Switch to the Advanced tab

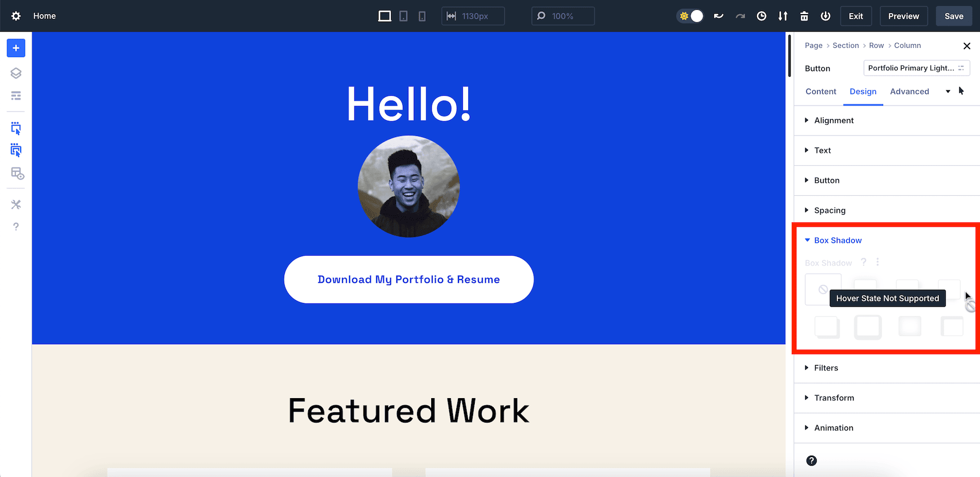[x=909, y=91]
